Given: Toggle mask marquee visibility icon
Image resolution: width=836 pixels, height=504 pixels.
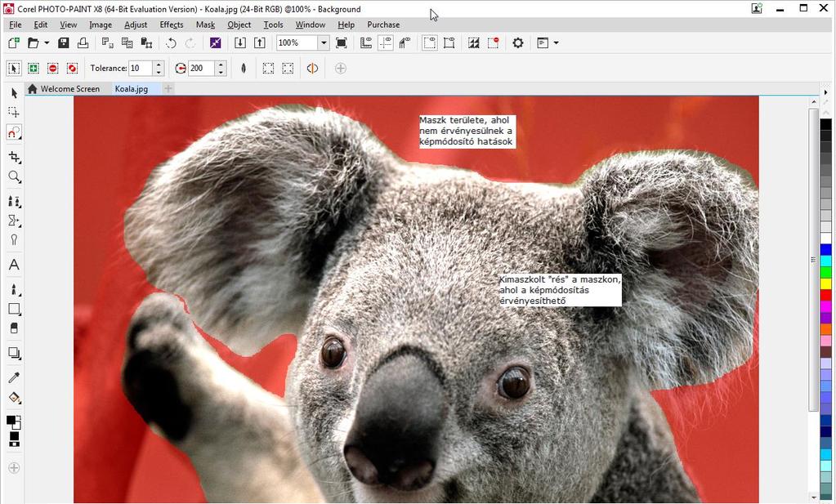Looking at the screenshot, I should coord(429,42).
